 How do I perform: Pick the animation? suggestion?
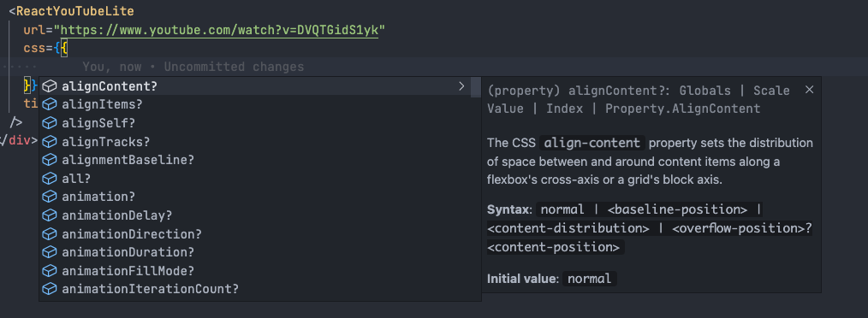click(254, 197)
